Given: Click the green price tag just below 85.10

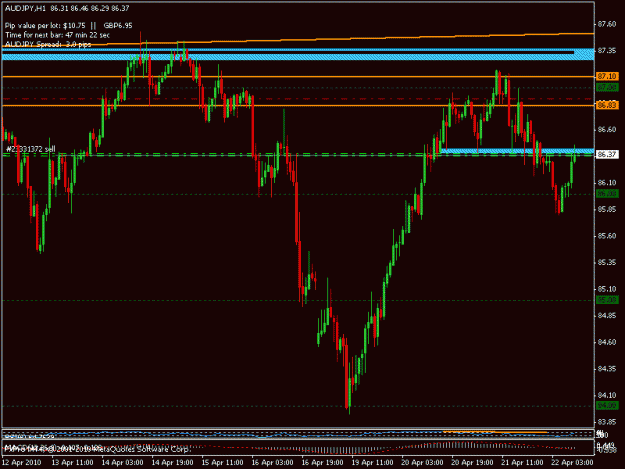Looking at the screenshot, I should pos(607,300).
